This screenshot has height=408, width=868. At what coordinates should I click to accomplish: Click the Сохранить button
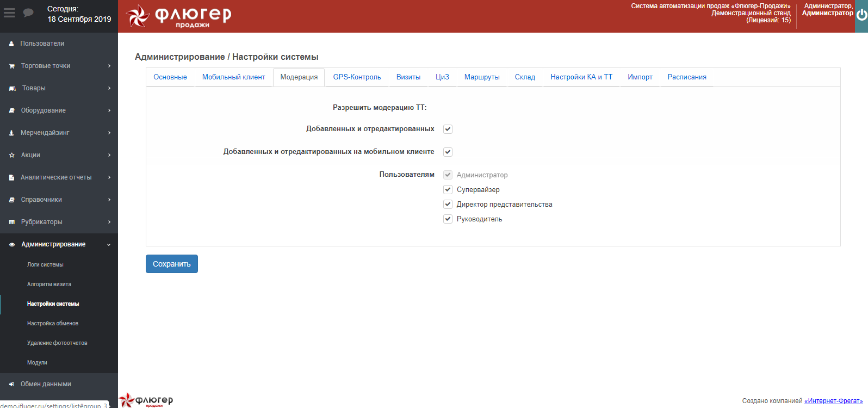point(172,264)
